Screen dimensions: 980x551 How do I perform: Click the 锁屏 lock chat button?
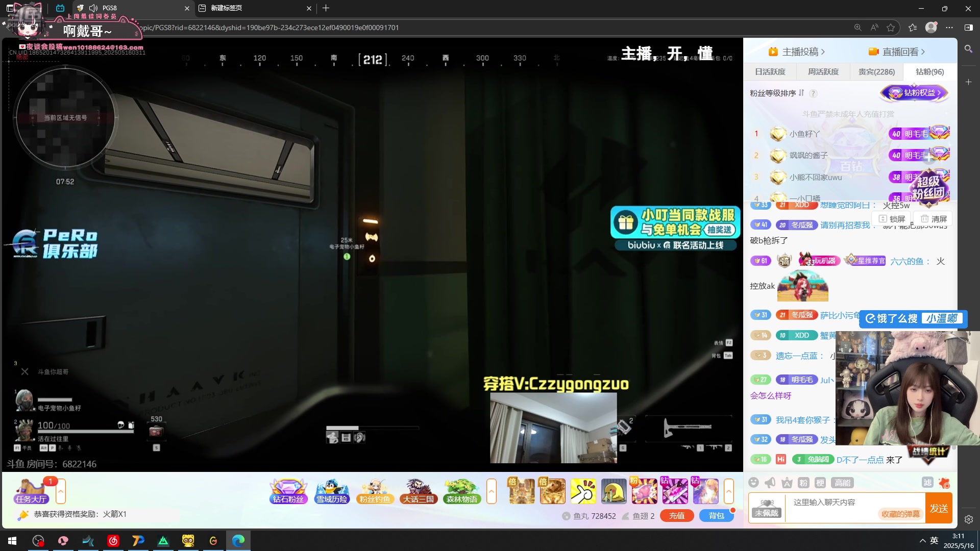892,219
